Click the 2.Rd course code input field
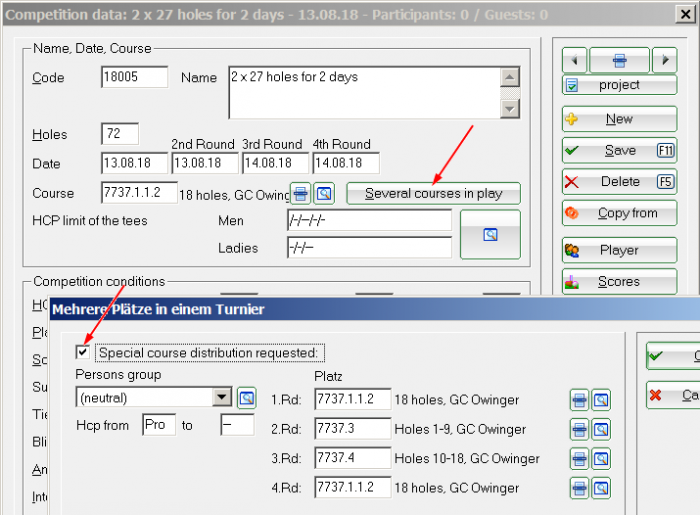This screenshot has height=515, width=700. (x=353, y=428)
